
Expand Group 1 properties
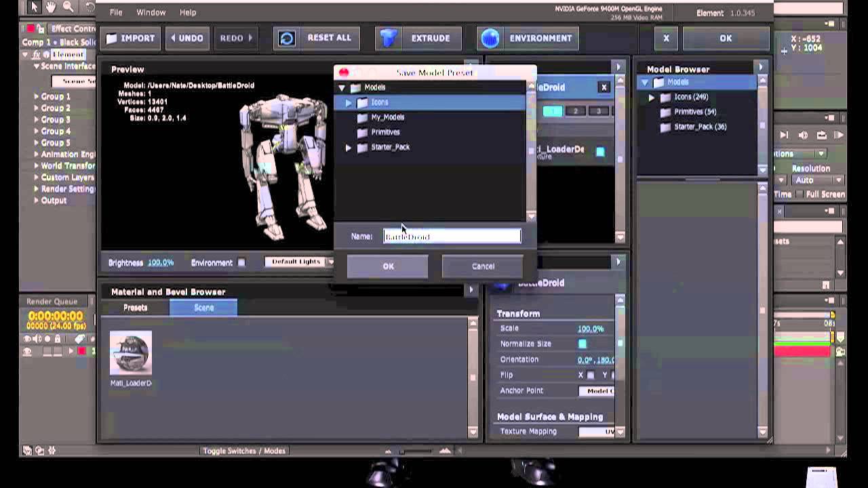[36, 96]
